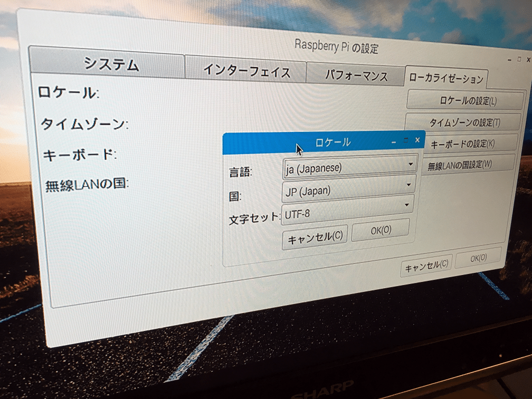Click the タイムゾーン: label text
Viewport: 532px width, 399px height.
click(x=84, y=125)
